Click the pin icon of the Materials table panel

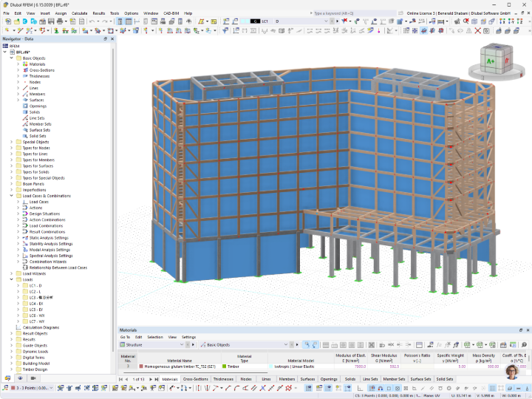coord(521,330)
